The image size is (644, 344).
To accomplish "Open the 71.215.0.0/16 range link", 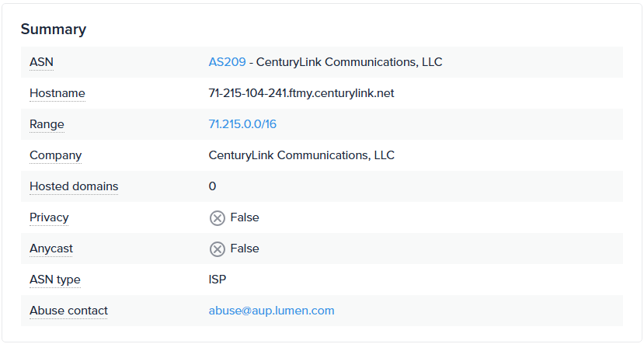I will (x=242, y=124).
